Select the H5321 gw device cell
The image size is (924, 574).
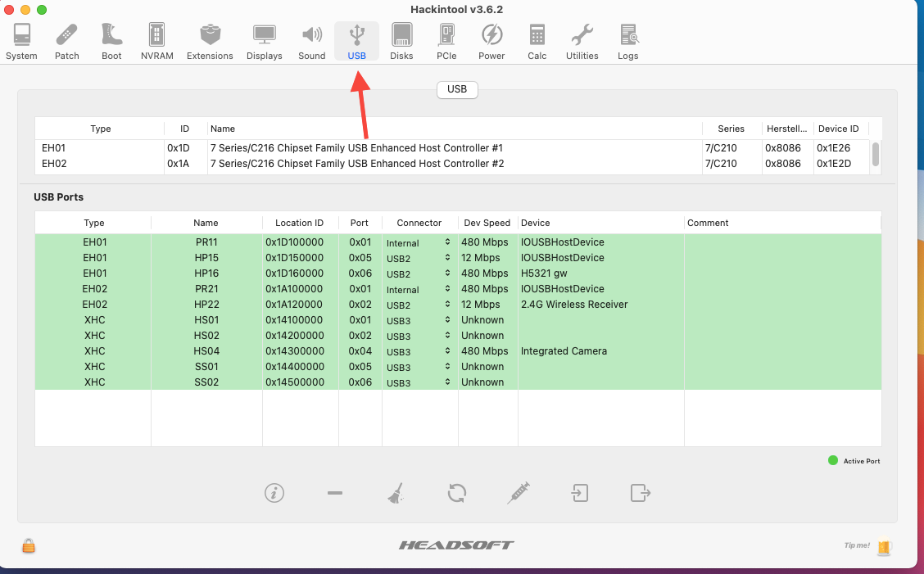click(600, 273)
